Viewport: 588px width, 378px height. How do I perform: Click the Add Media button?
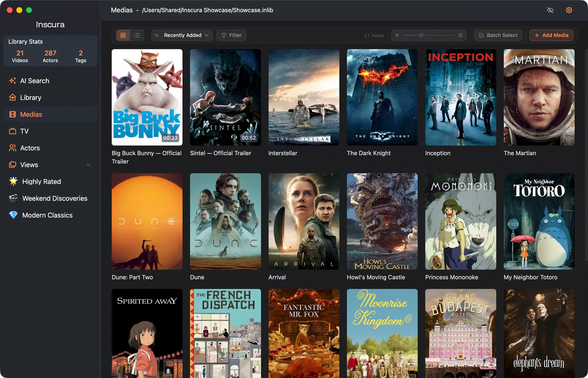[x=551, y=35]
